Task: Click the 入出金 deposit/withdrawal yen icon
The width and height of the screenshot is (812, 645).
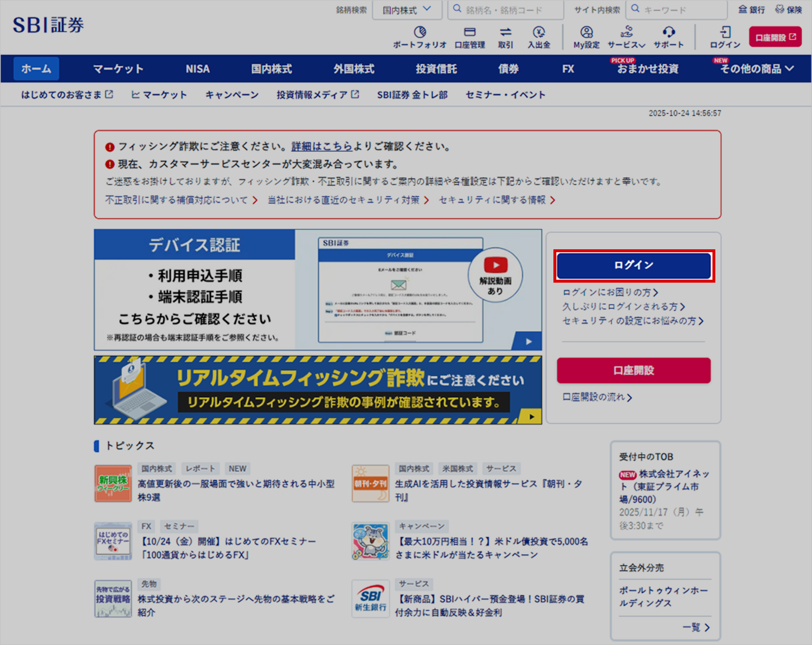Action: pos(539,32)
